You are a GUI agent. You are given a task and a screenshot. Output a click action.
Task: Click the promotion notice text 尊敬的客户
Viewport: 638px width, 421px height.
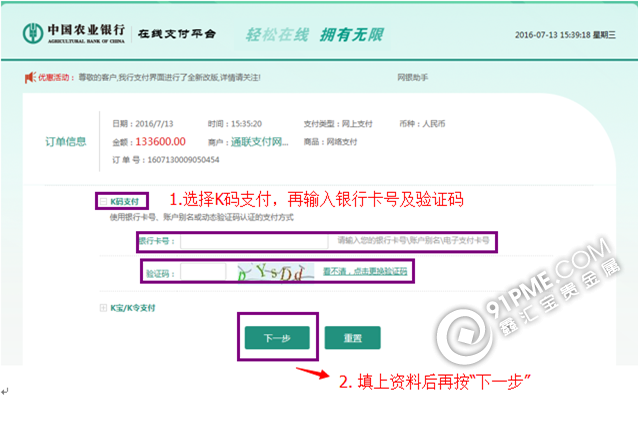tap(169, 77)
